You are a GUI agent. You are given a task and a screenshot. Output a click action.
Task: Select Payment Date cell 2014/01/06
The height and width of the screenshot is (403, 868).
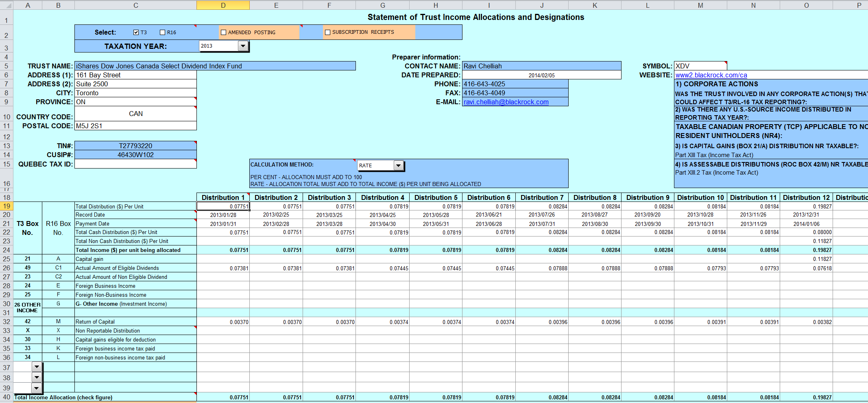point(806,224)
